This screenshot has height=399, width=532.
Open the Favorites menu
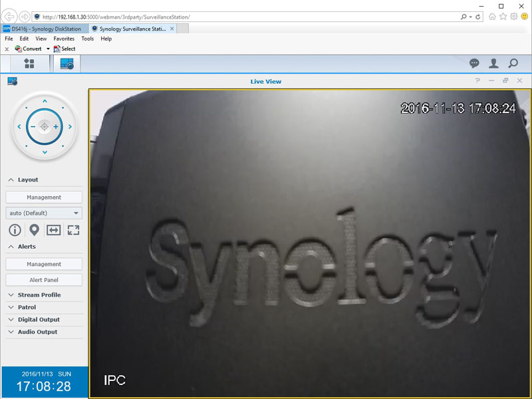64,39
